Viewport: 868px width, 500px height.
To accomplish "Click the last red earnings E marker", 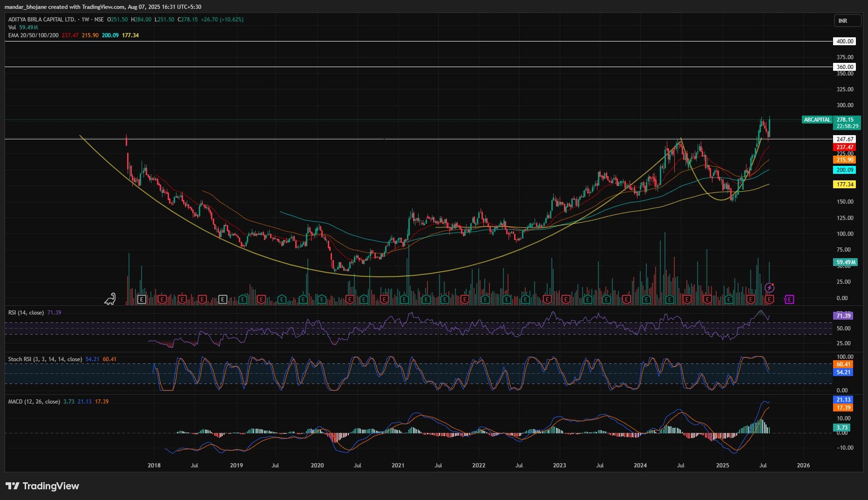I will [770, 299].
